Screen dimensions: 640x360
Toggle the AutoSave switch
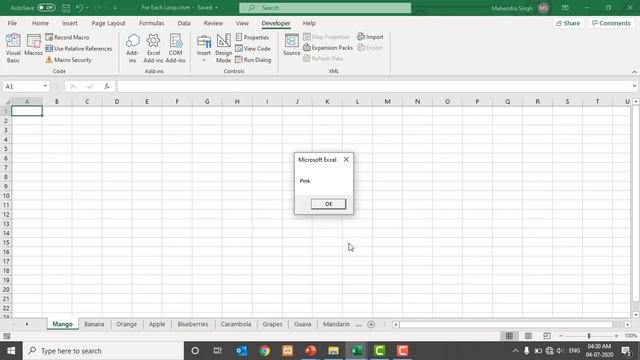click(x=46, y=8)
